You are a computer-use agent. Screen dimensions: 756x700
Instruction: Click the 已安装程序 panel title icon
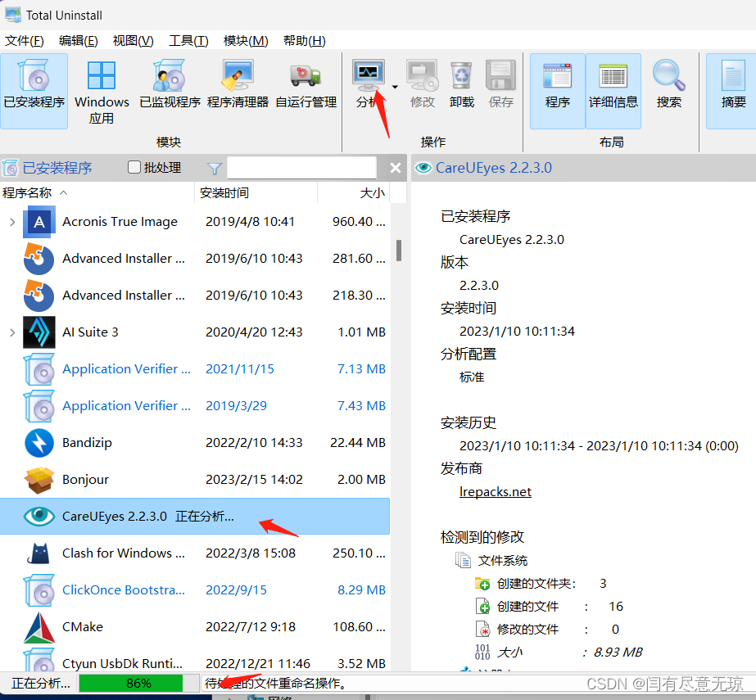(x=10, y=168)
